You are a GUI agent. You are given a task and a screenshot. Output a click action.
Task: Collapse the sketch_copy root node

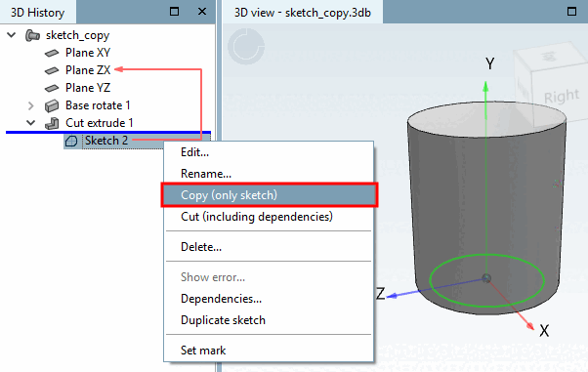pos(12,35)
